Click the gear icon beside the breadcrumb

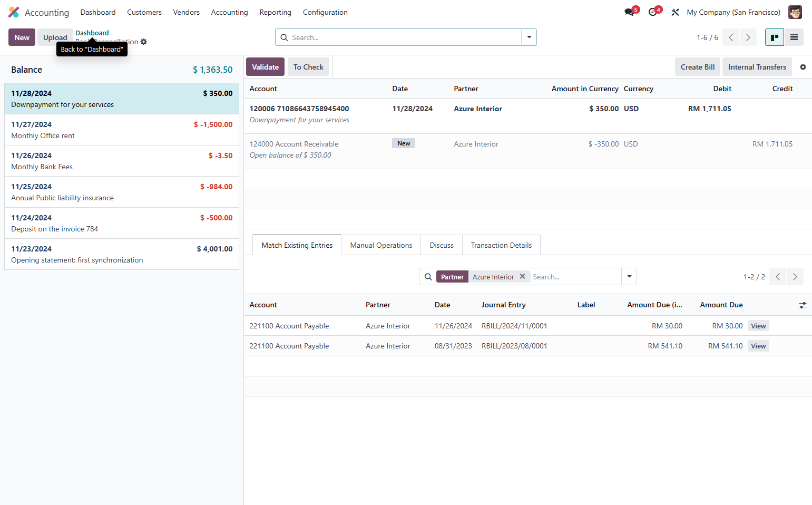click(x=144, y=42)
